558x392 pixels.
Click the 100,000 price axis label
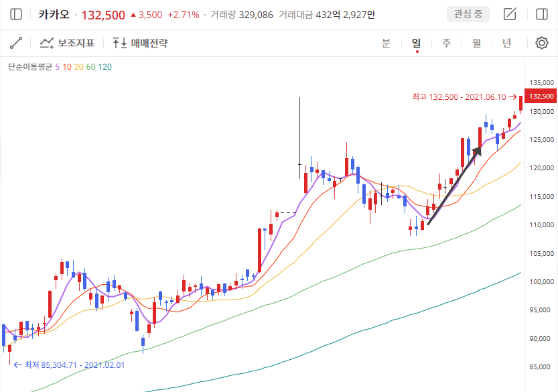coord(541,281)
